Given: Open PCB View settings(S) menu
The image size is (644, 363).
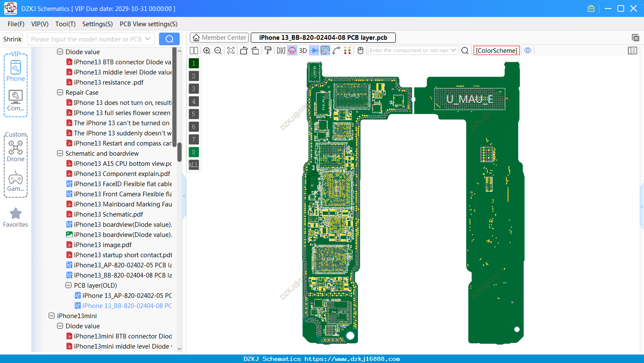Looking at the screenshot, I should click(x=148, y=24).
